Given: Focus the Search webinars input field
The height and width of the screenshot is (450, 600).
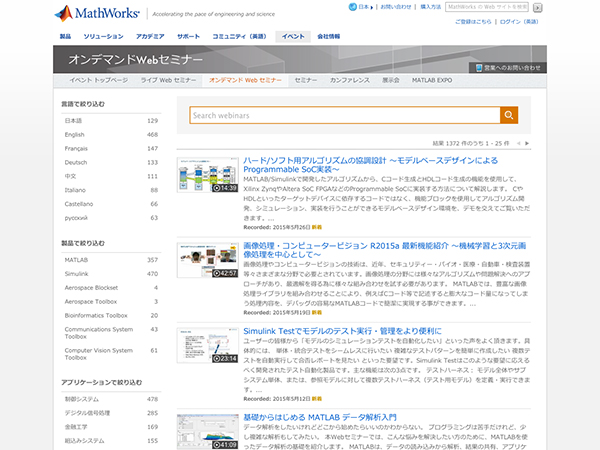Looking at the screenshot, I should (345, 115).
